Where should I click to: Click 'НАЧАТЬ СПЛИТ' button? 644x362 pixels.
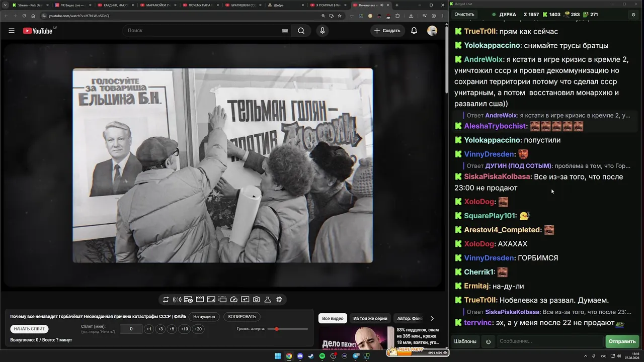[x=29, y=329]
